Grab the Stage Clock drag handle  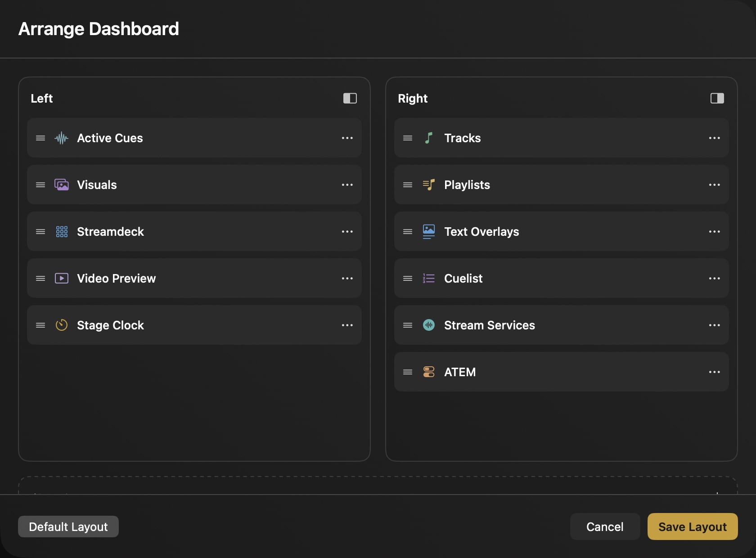coord(40,325)
